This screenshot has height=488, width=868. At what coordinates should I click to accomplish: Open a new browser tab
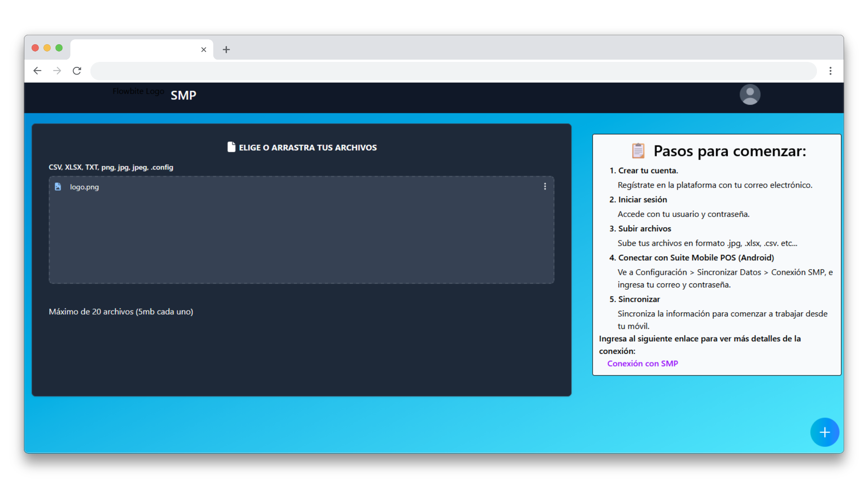click(226, 50)
